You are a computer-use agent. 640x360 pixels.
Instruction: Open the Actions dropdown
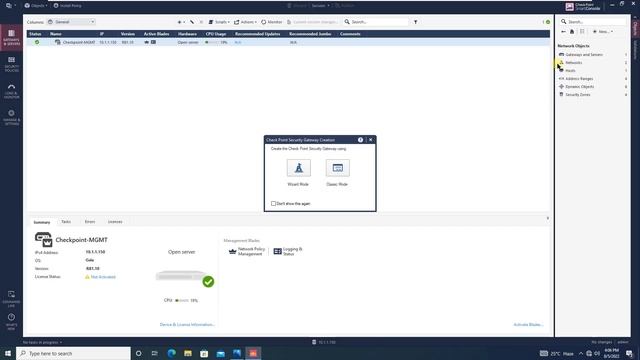[245, 22]
